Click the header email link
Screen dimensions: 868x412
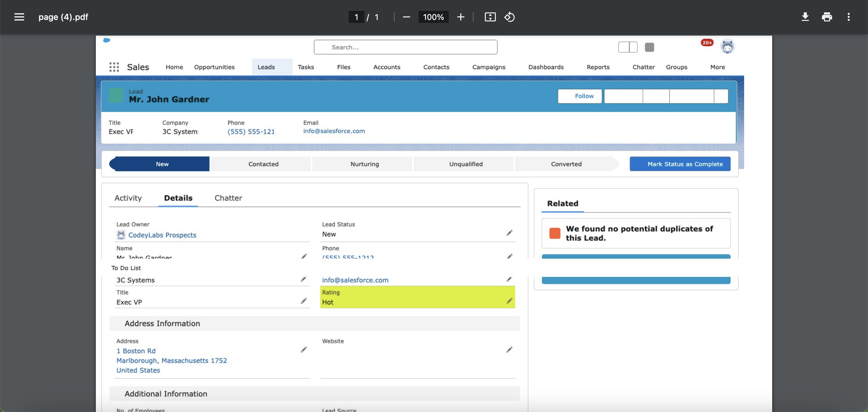(334, 131)
